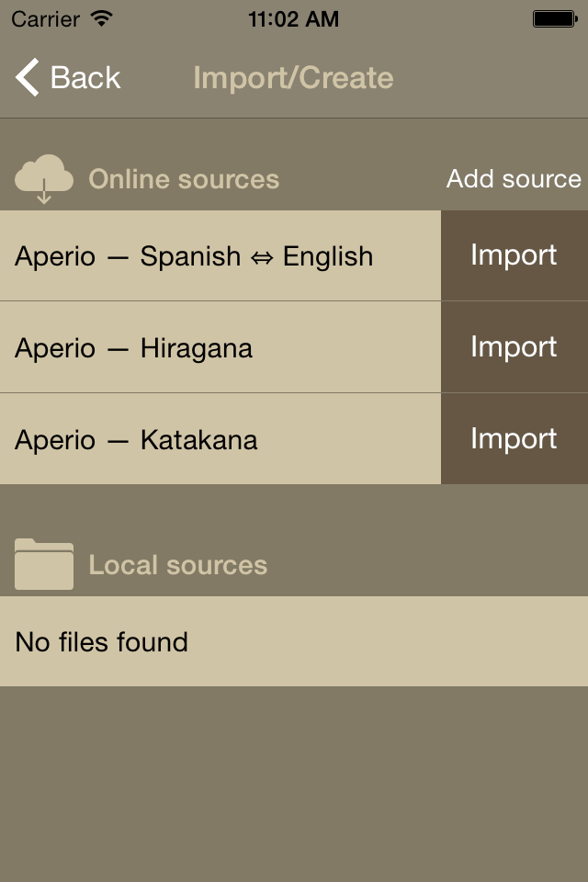Import the Aperio Katakana deck
The image size is (588, 882).
point(514,439)
